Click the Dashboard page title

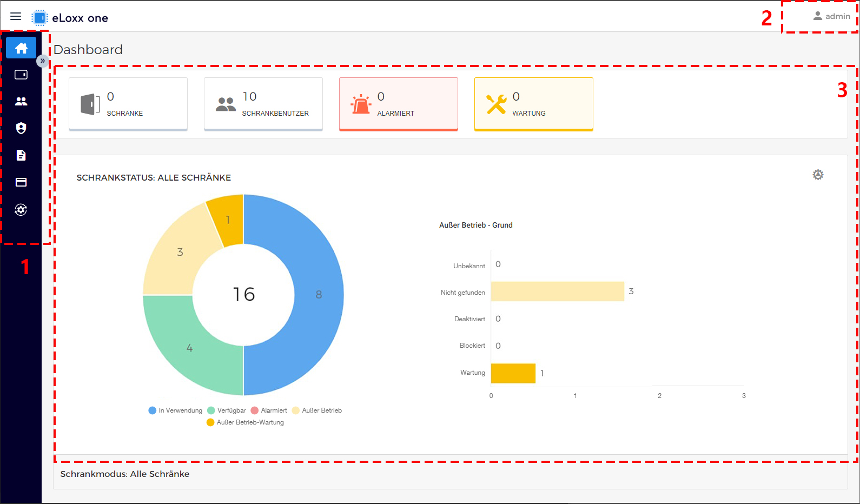(x=88, y=50)
